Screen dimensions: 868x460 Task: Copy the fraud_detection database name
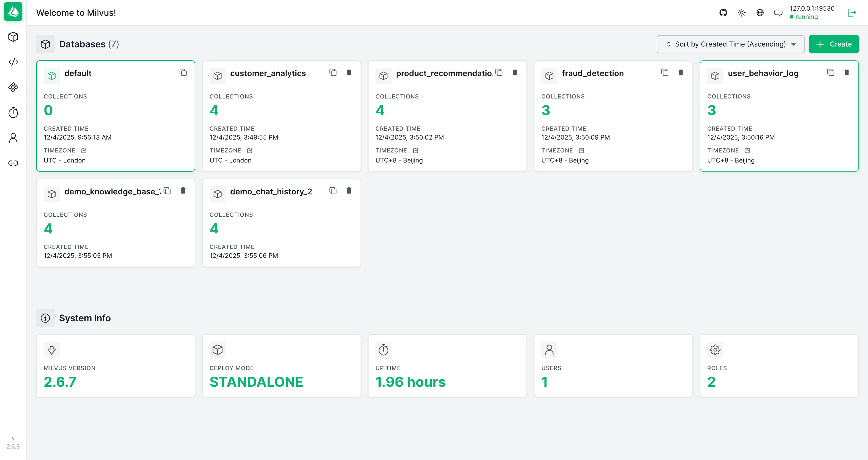point(664,72)
